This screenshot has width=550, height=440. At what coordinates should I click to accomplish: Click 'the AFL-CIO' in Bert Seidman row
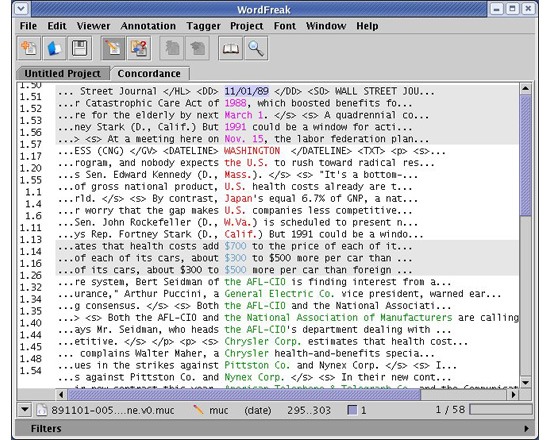[x=255, y=282]
